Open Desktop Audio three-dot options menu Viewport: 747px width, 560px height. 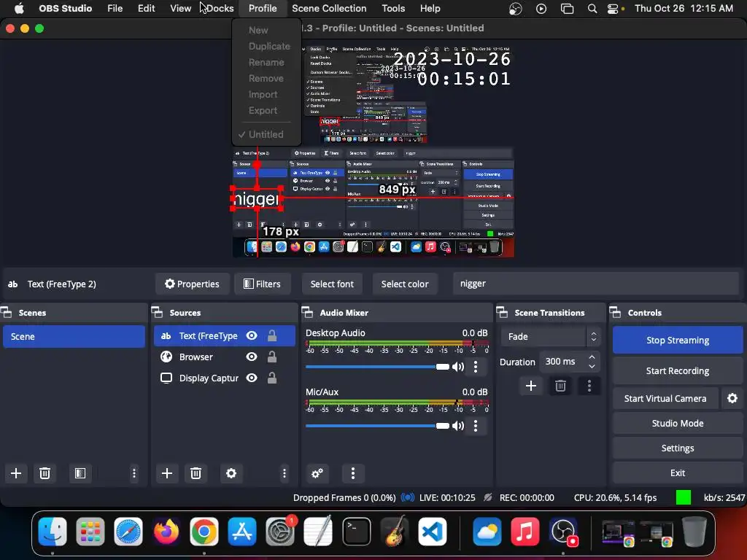pos(476,367)
